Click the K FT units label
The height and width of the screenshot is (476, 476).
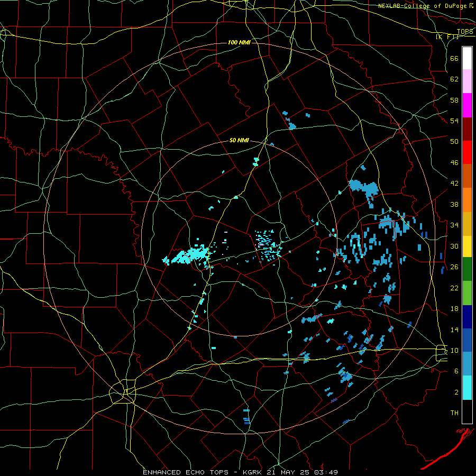click(x=447, y=37)
